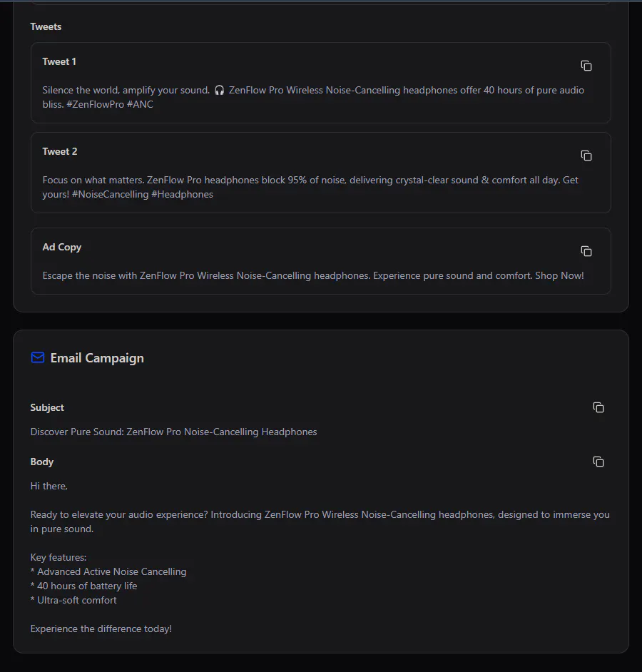Copy the email Subject line via icon
This screenshot has height=672, width=642.
tap(598, 407)
